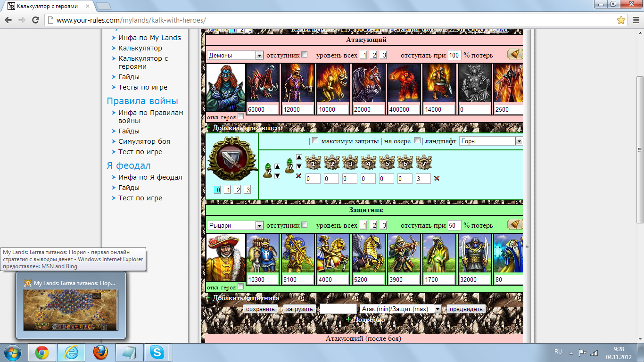Viewport: 644px width, 362px height.
Task: Open 'Атак.(min)/Защит.(max)' dropdown
Action: click(x=401, y=309)
